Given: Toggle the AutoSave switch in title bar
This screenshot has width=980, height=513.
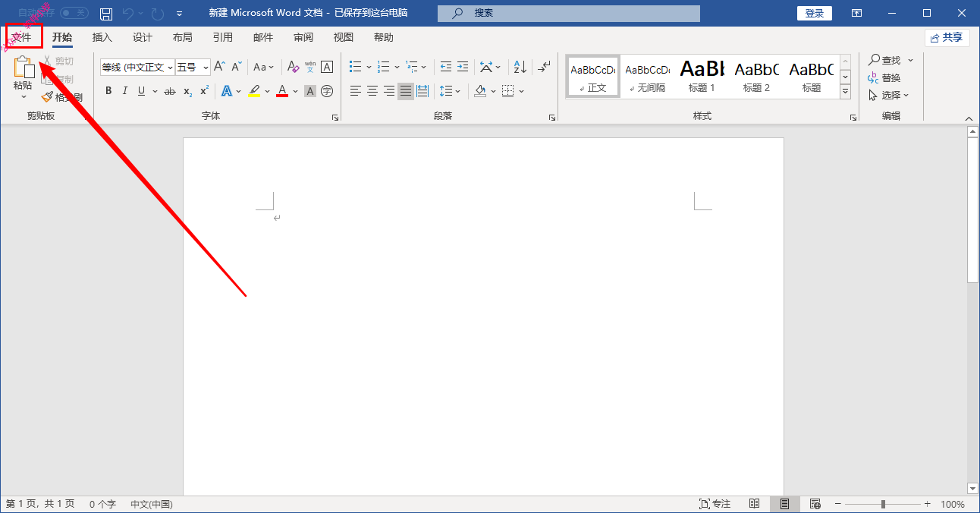Looking at the screenshot, I should [x=74, y=14].
